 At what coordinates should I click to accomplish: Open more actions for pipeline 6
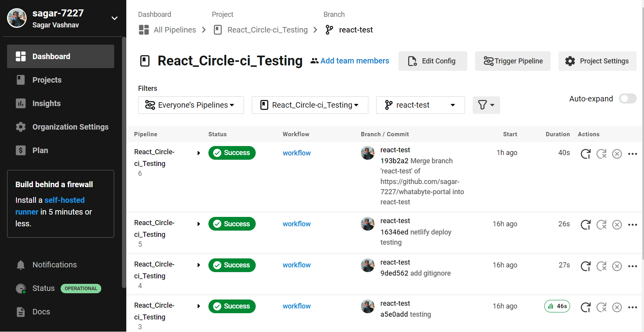[x=633, y=154]
